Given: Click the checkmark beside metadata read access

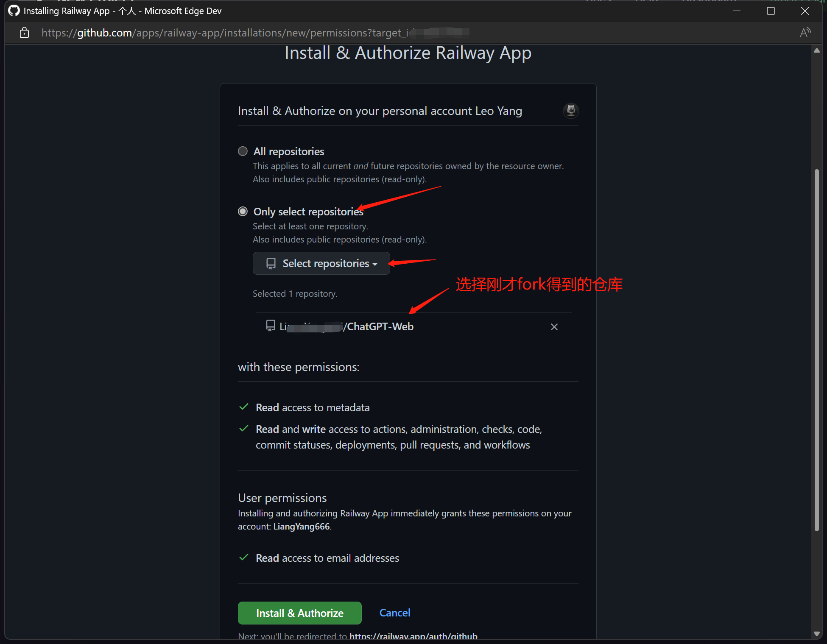Looking at the screenshot, I should click(x=244, y=407).
